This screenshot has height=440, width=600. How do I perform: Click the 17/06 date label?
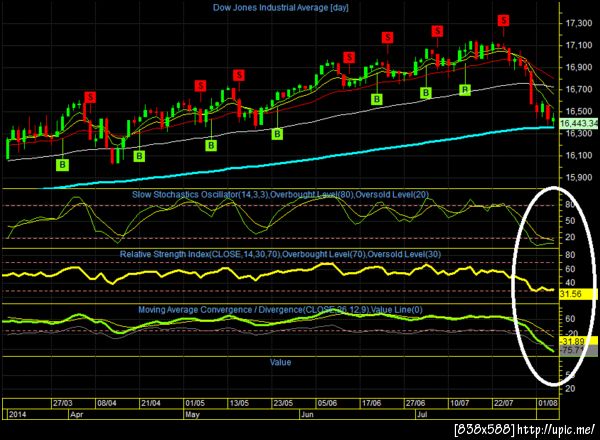click(x=371, y=403)
